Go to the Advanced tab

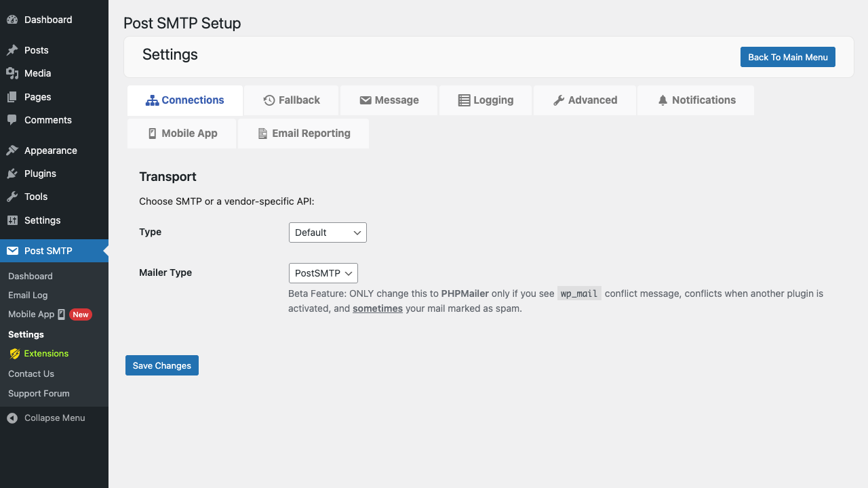585,100
